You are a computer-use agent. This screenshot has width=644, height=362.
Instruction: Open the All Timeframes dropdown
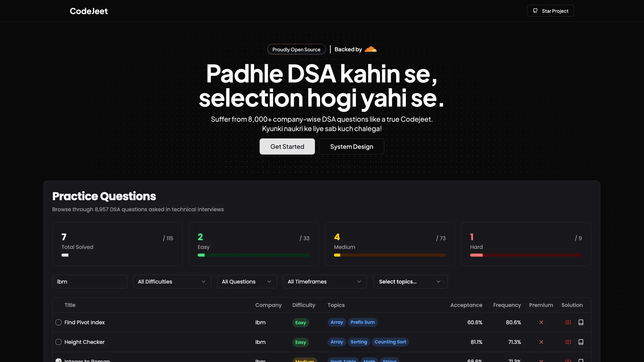(324, 282)
